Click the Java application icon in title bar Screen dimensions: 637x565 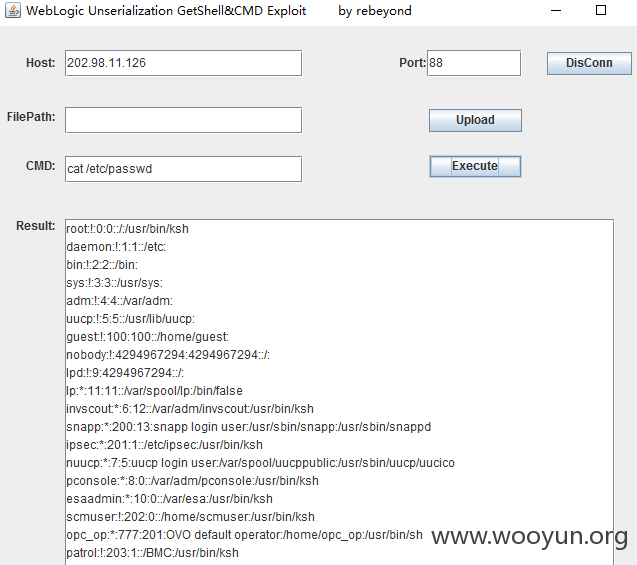coord(13,11)
